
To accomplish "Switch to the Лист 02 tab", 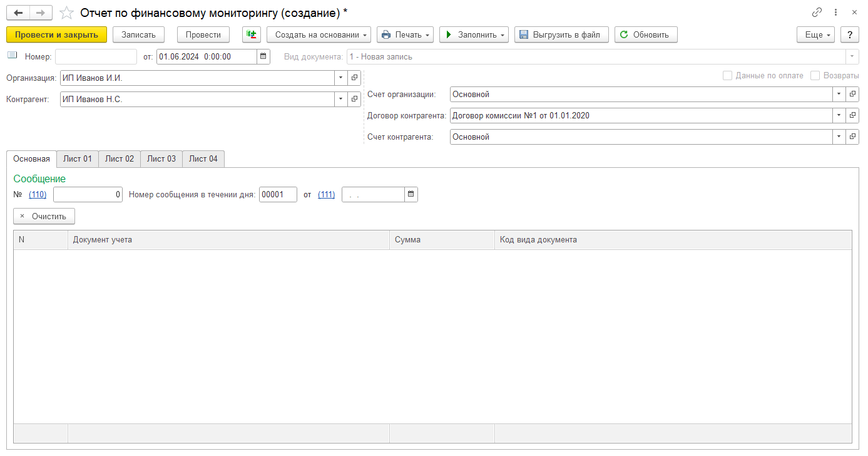I will click(120, 158).
